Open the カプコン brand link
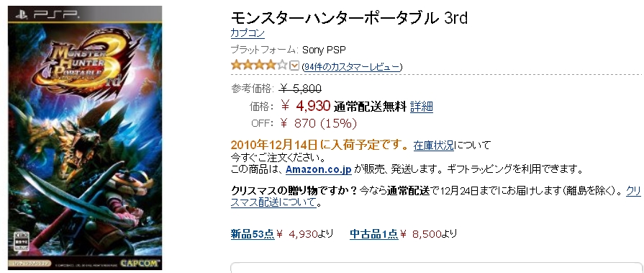644x273 pixels. 248,33
